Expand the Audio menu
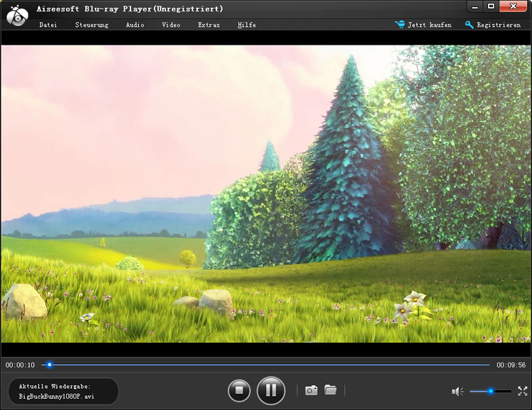This screenshot has height=410, width=532. (x=135, y=25)
